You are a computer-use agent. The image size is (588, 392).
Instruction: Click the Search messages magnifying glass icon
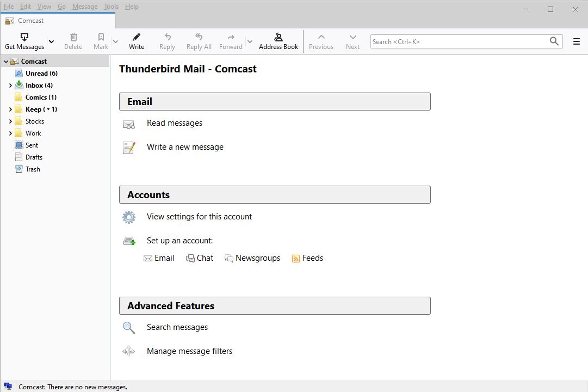[x=128, y=327]
